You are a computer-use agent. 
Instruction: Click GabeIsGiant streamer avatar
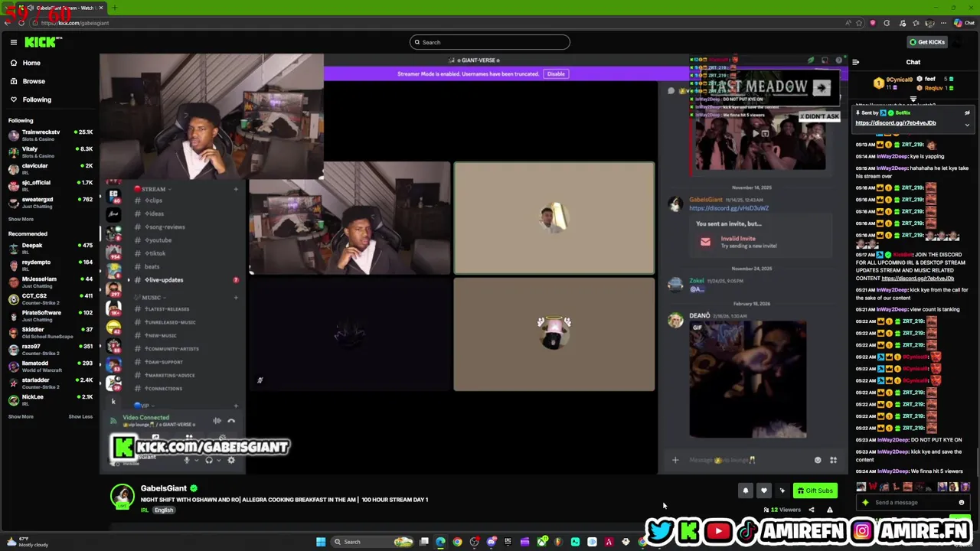pyautogui.click(x=122, y=496)
